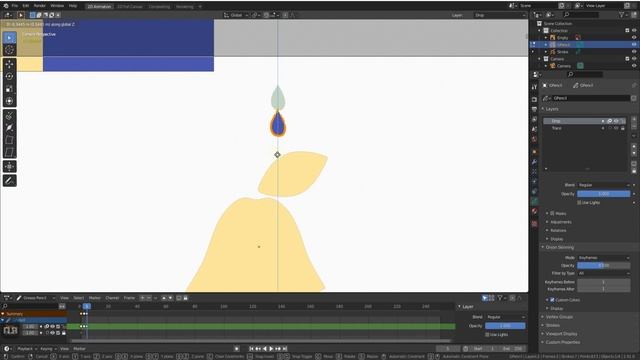Toggle visibility of the Drop layer
The width and height of the screenshot is (640, 360).
pos(616,121)
